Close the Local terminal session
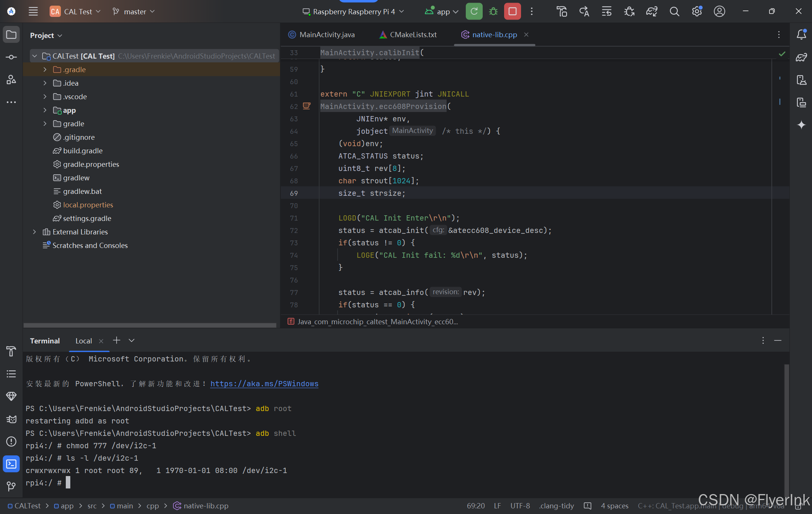 click(101, 341)
